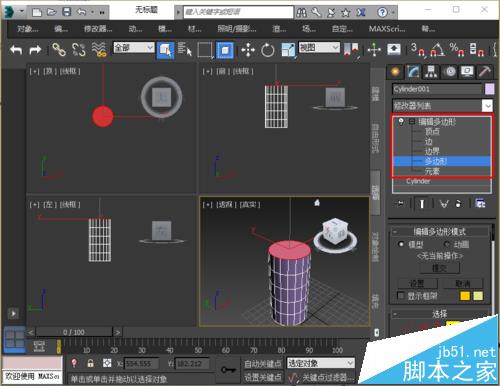The height and width of the screenshot is (386, 500).
Task: Select the 动画 radio button
Action: [447, 244]
